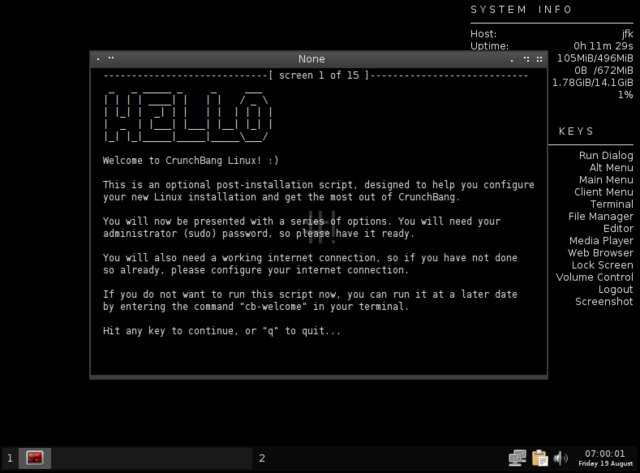Click the "Uptime:" label
640x473 pixels.
[489, 46]
